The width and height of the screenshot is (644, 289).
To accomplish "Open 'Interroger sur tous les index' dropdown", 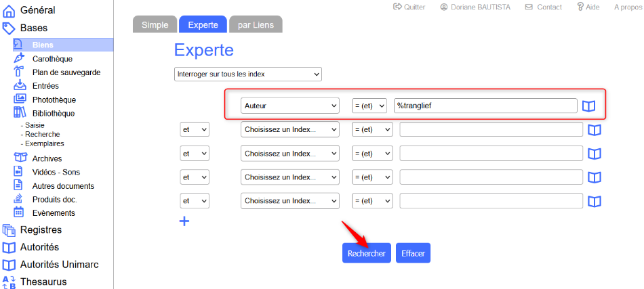I will pos(247,73).
